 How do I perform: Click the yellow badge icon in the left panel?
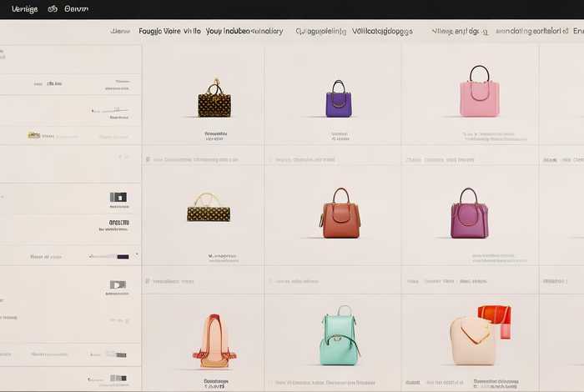[x=33, y=134]
